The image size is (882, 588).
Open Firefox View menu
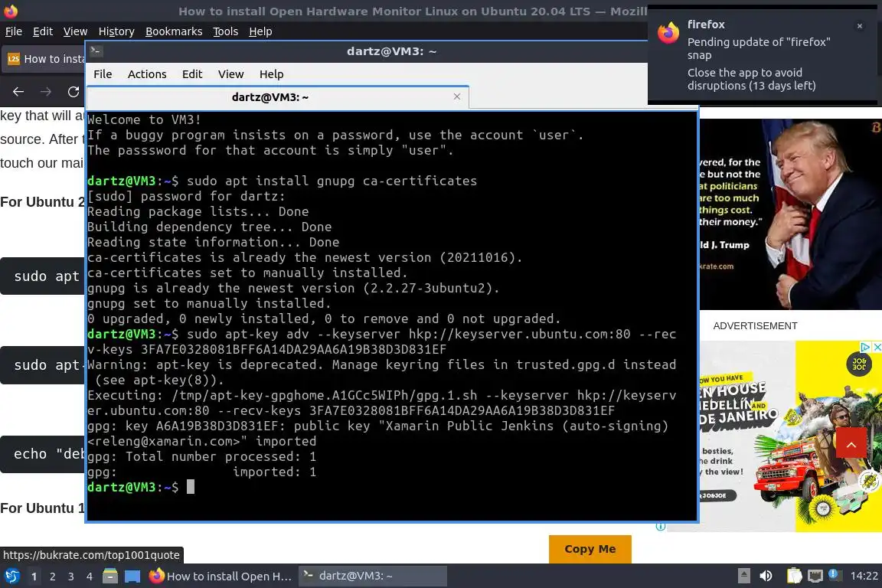click(x=75, y=31)
